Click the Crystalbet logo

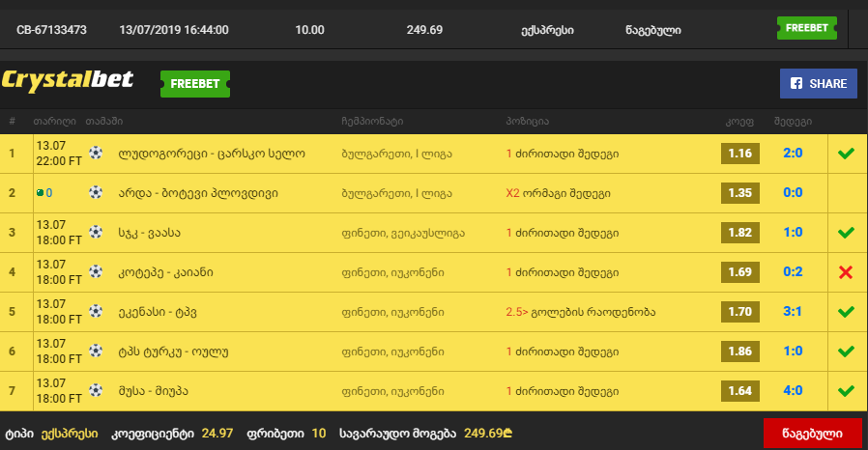click(x=67, y=81)
